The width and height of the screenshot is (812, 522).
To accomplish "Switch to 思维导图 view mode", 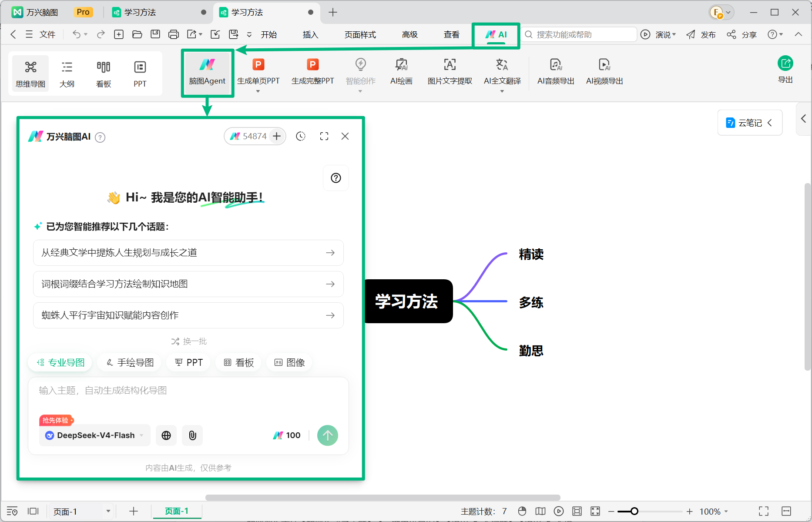I will pos(30,73).
